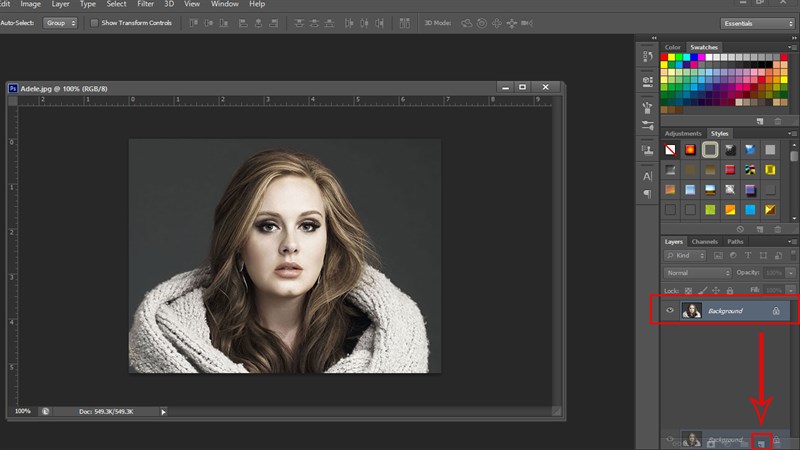Viewport: 800px width, 450px height.
Task: Click Align horizontal centers icon
Action: tap(259, 23)
